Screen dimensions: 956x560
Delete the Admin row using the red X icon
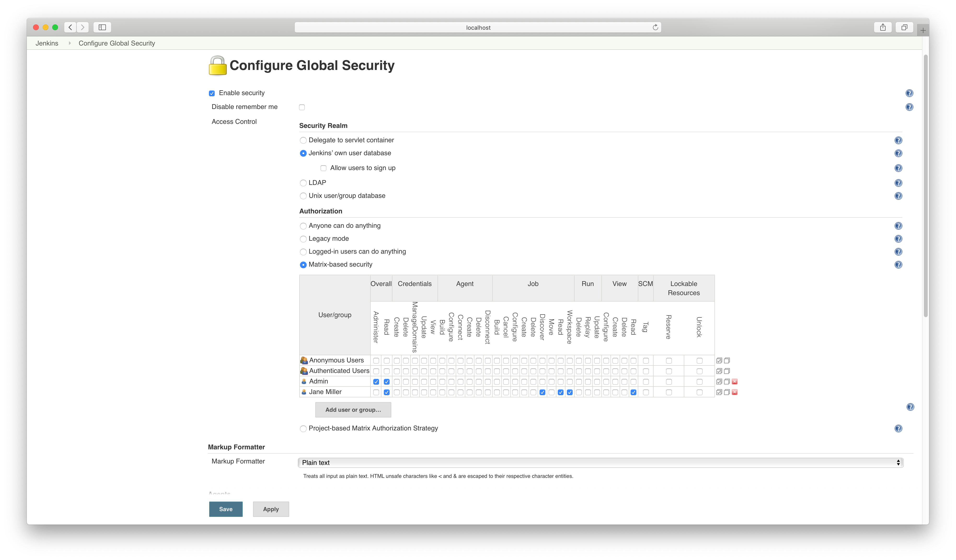point(735,381)
